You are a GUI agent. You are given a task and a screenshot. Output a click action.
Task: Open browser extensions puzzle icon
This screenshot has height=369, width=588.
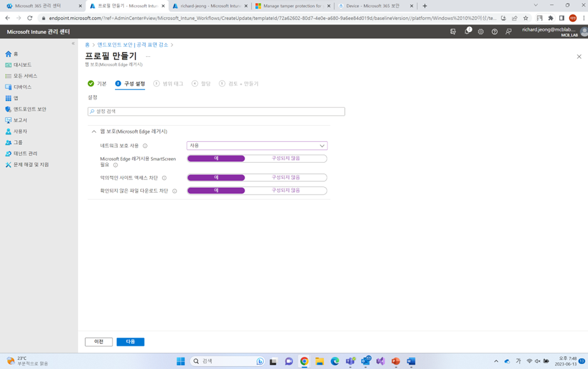point(550,18)
